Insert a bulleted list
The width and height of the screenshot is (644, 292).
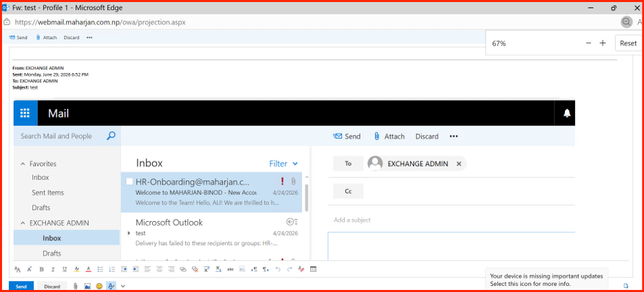coord(100,269)
